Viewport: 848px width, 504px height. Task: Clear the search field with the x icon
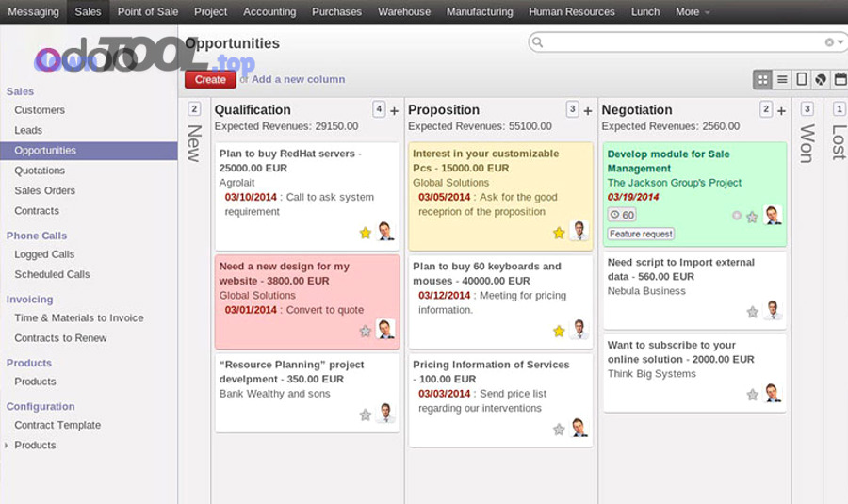click(x=829, y=41)
